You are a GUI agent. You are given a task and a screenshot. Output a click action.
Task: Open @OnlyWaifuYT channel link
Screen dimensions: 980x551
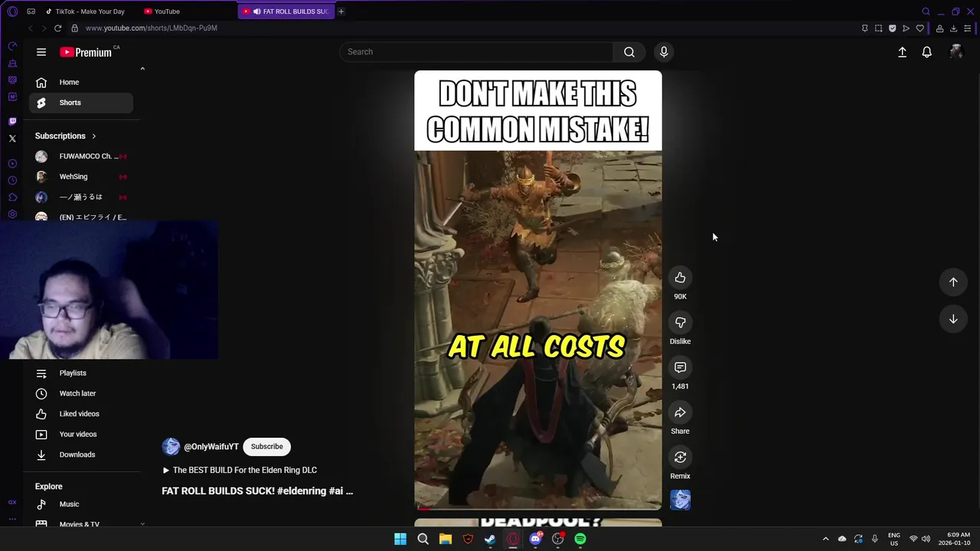pos(211,447)
